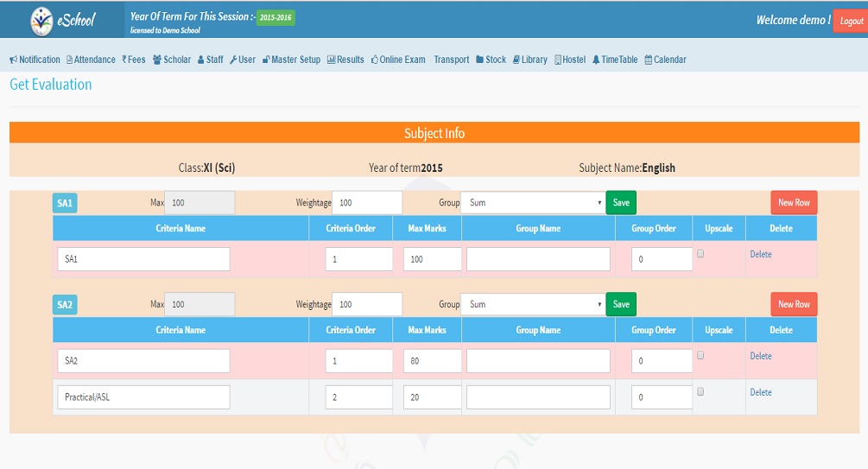Check Upscale for Practical/ASL row
Viewport: 868px width, 469px height.
point(700,391)
